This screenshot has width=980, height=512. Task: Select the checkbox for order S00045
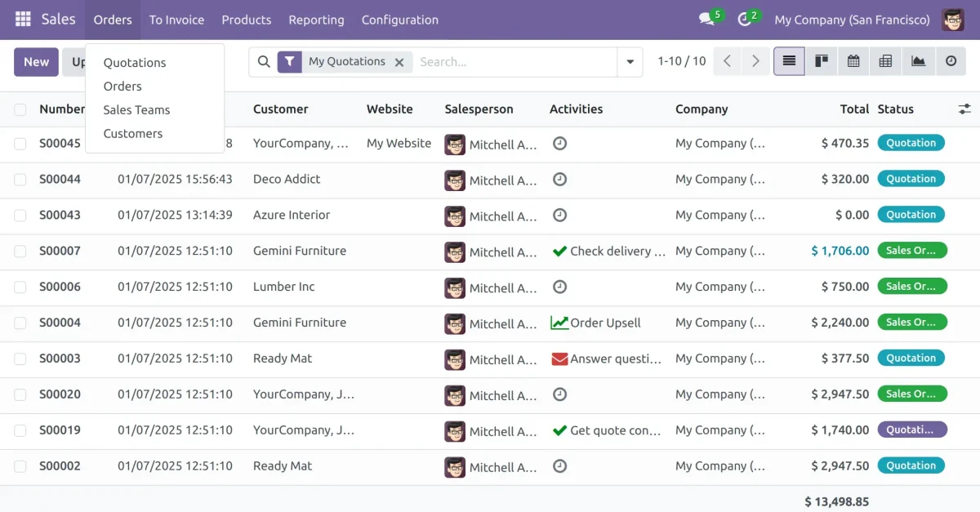(x=20, y=144)
